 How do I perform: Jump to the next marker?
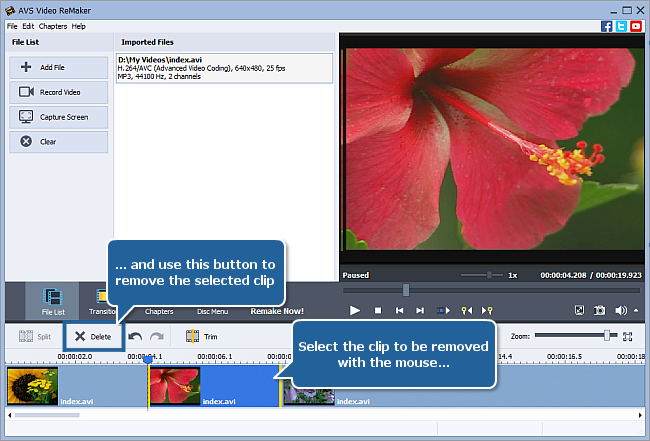487,310
